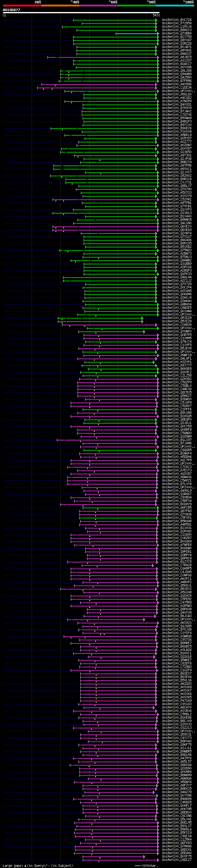Click hit label UniRef100_B1WXI7

[x=177, y=64]
